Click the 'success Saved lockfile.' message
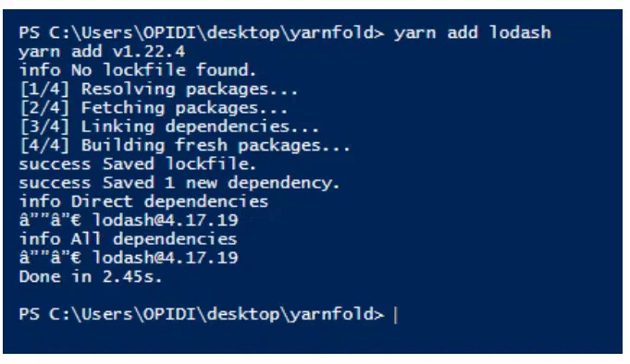Viewport: 630px width, 364px height. pos(138,164)
